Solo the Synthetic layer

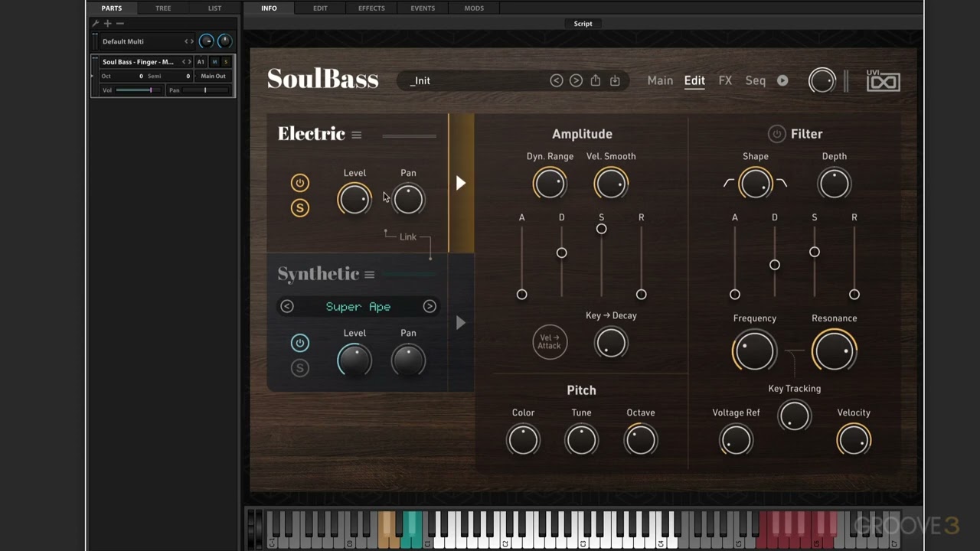coord(300,368)
